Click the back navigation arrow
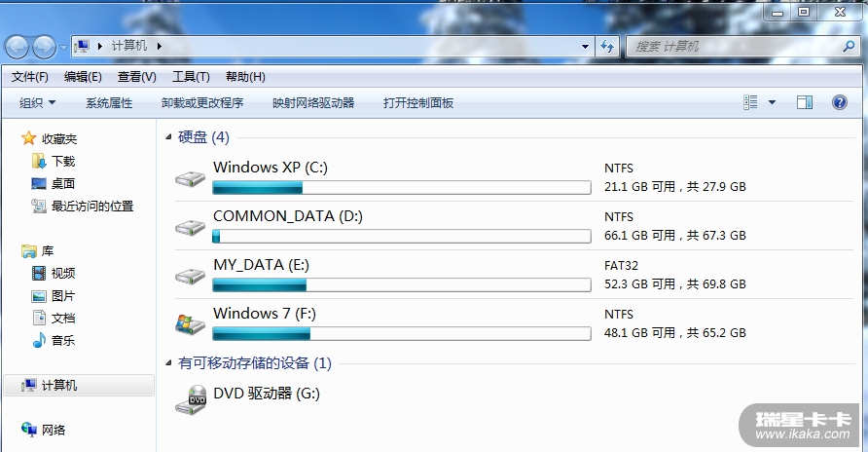Screen dimensions: 868x452 coord(18,46)
